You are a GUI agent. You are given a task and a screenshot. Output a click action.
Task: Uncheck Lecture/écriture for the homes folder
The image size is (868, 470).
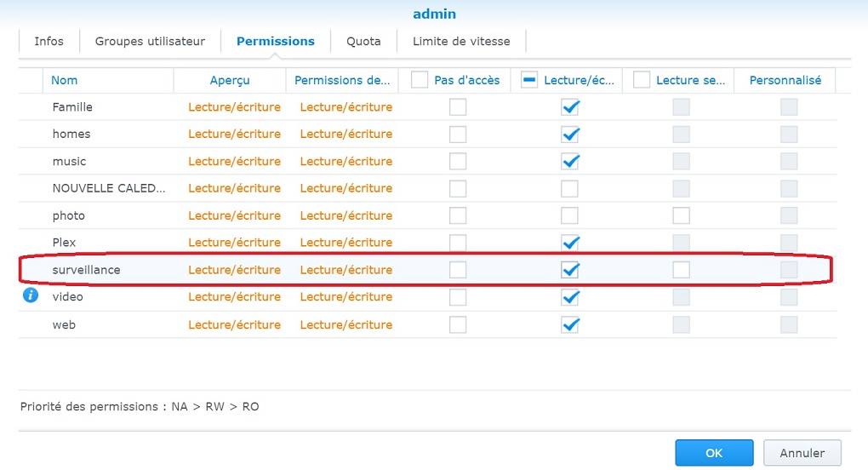(570, 135)
